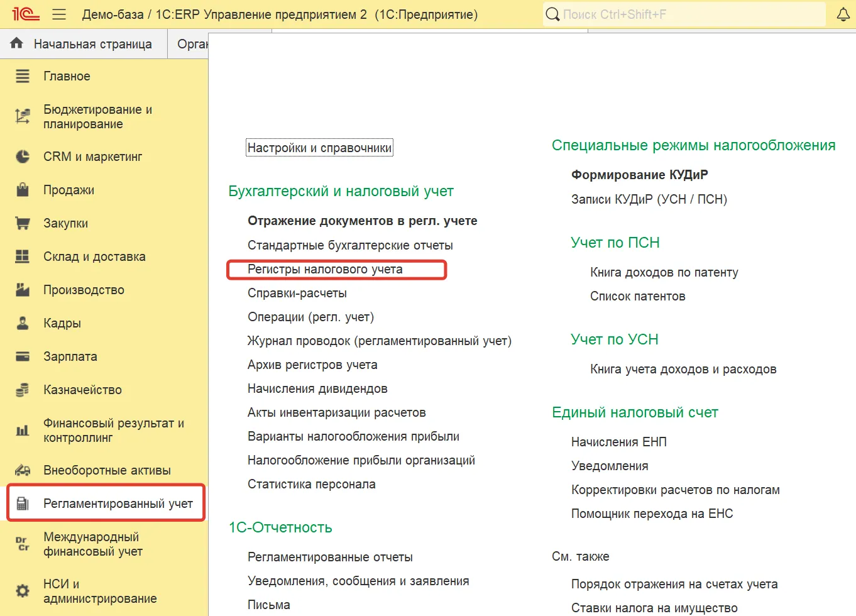Open Отражение документов в регл. учете
Viewport: 856px width, 616px height.
(x=363, y=221)
